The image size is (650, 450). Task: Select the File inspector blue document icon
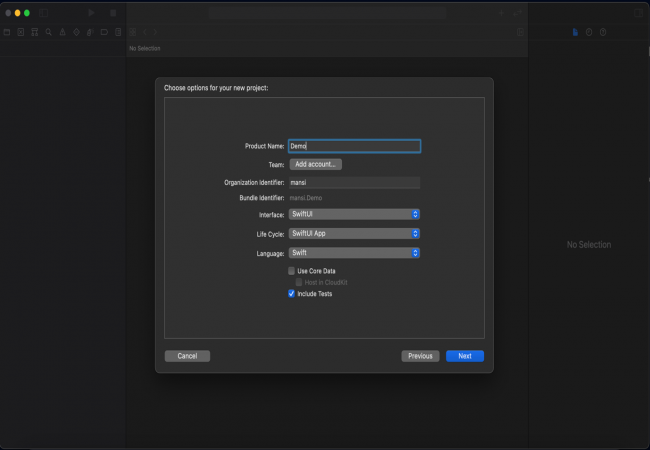pos(575,32)
